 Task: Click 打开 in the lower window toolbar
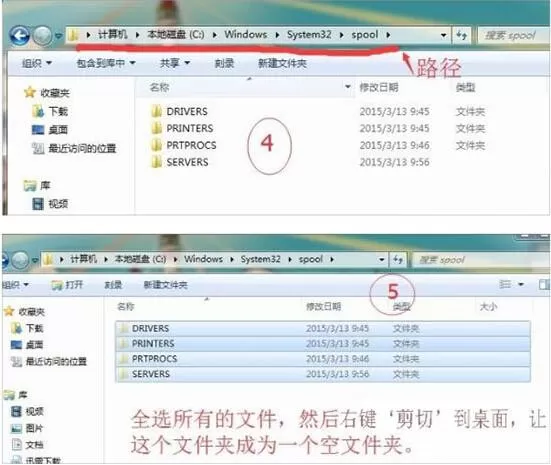67,284
